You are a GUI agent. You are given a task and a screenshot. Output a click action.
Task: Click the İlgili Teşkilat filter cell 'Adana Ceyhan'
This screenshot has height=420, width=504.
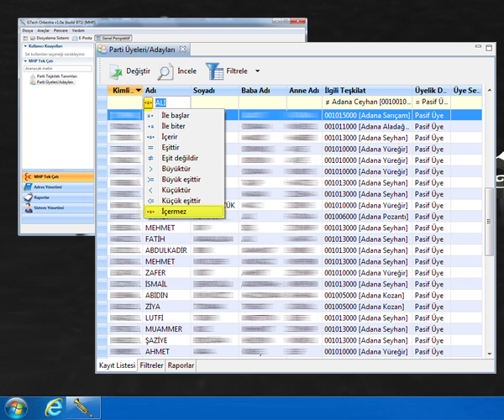pos(367,102)
